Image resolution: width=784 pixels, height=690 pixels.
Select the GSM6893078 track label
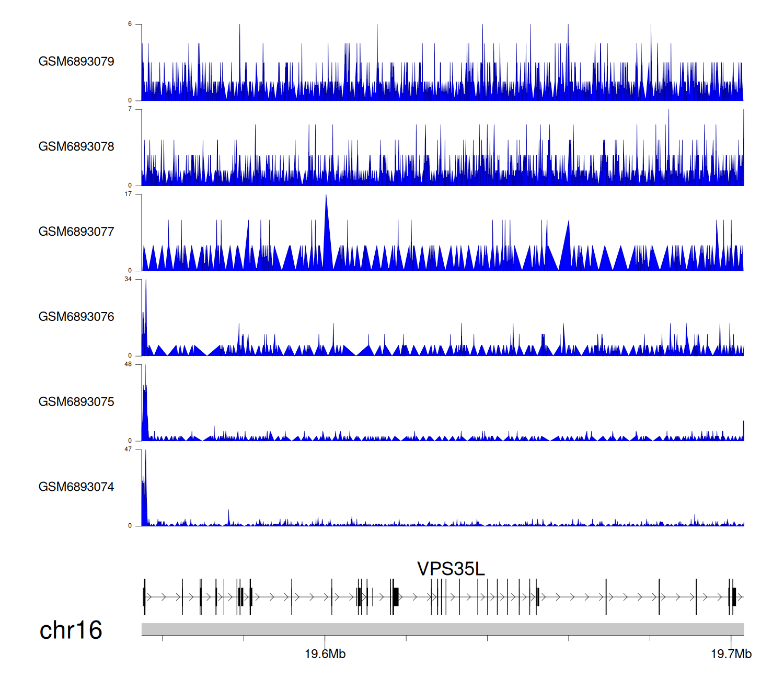(76, 147)
